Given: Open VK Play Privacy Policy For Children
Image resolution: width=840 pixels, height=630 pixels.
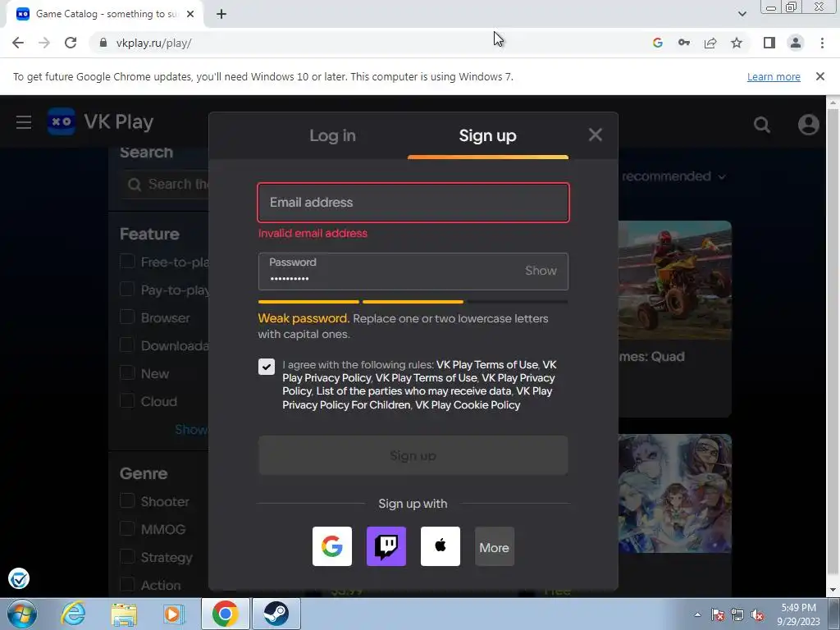Looking at the screenshot, I should coord(418,398).
